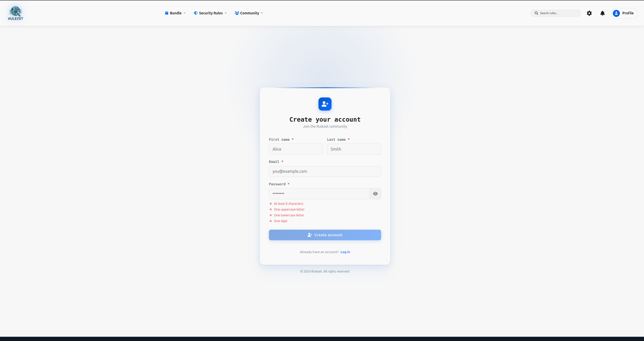
Task: Open the settings gear icon
Action: tap(589, 13)
